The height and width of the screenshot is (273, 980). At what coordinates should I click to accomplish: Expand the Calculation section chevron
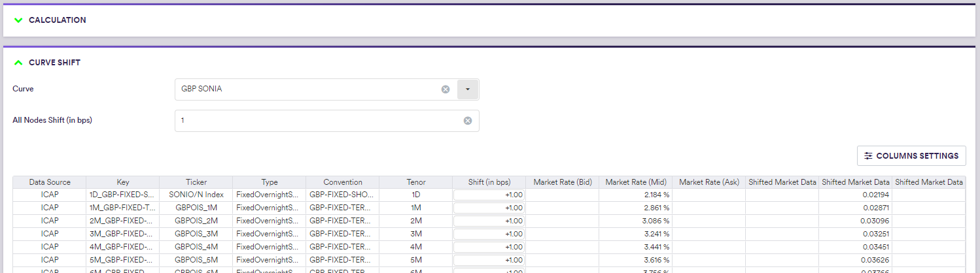pyautogui.click(x=18, y=20)
